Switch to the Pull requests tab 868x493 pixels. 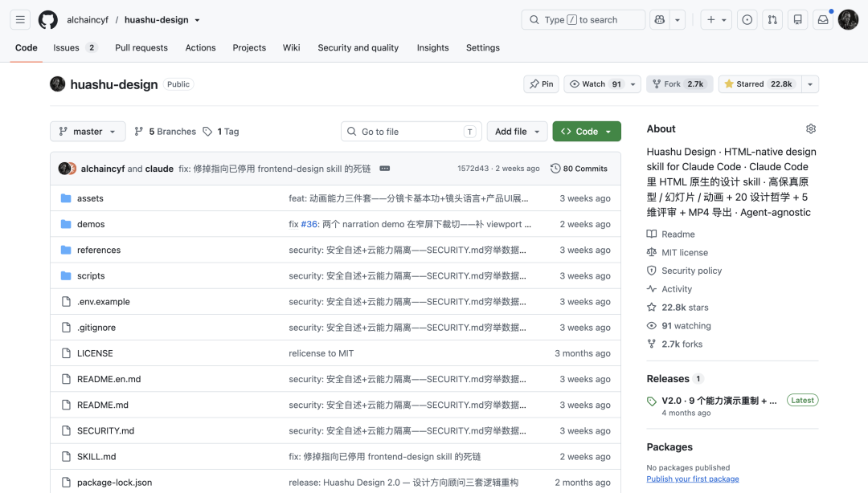(141, 47)
